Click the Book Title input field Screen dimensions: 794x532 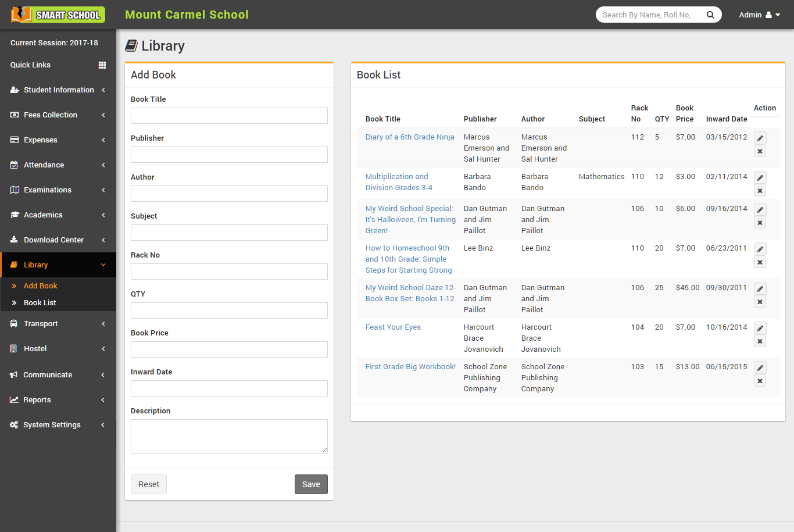pyautogui.click(x=228, y=116)
